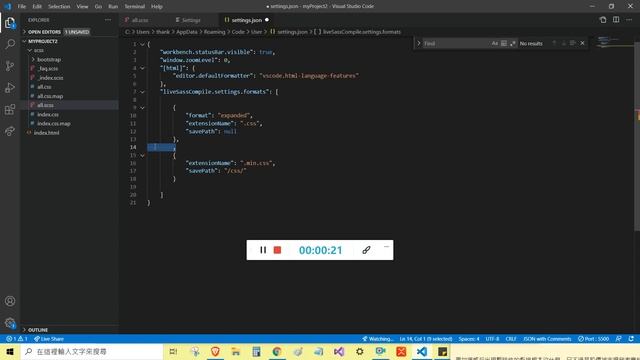Open notifications bell in status bar

pyautogui.click(x=631, y=339)
